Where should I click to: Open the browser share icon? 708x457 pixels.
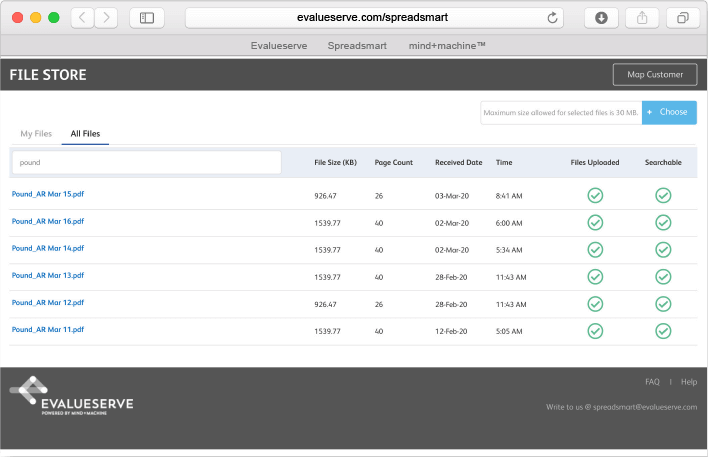642,18
